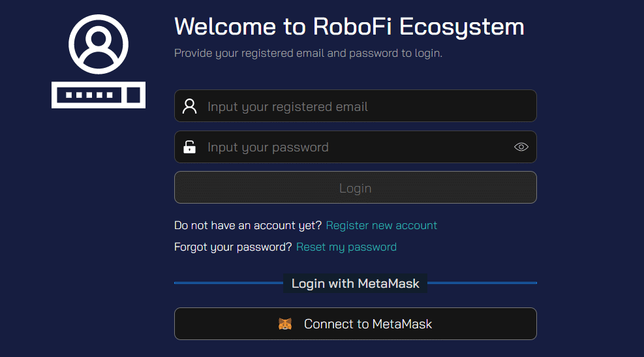Click the large user avatar circle icon

click(99, 44)
